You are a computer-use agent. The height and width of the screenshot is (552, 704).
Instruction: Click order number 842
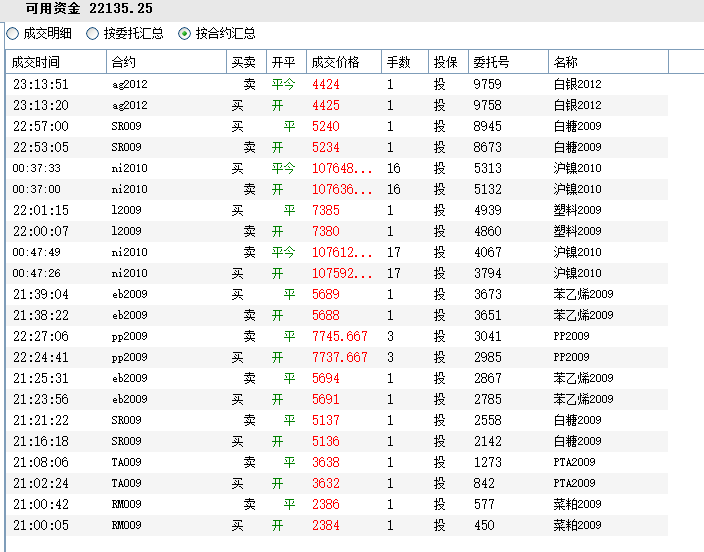484,483
